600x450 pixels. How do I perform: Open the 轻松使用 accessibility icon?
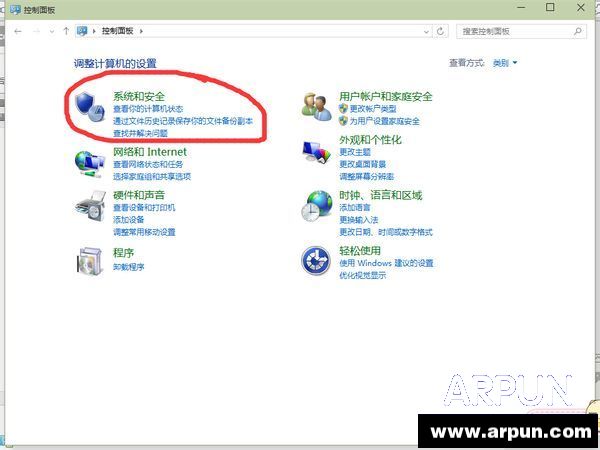(316, 261)
